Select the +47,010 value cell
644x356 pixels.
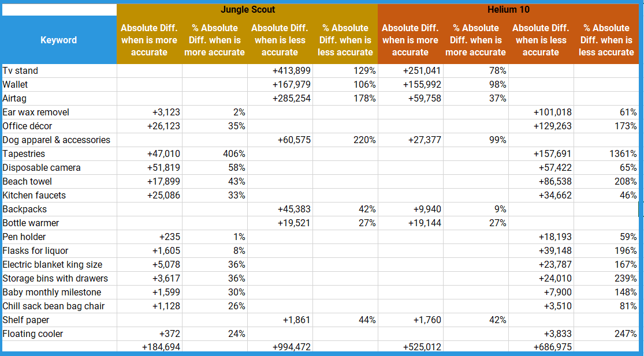150,154
